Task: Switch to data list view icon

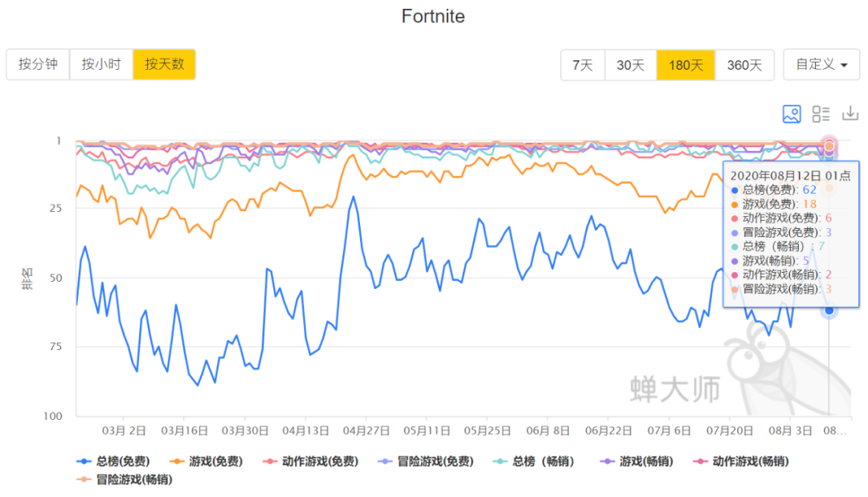Action: tap(821, 114)
